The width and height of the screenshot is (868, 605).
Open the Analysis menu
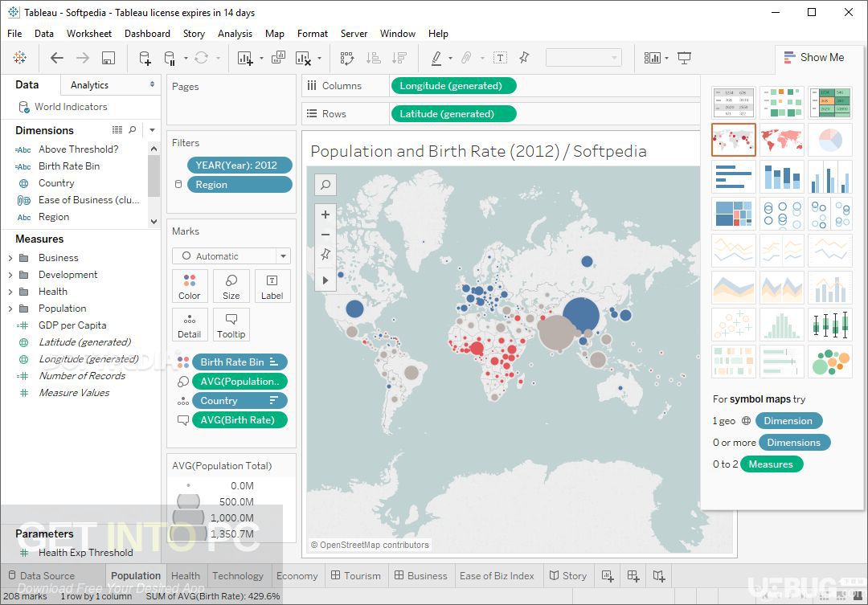pos(235,34)
